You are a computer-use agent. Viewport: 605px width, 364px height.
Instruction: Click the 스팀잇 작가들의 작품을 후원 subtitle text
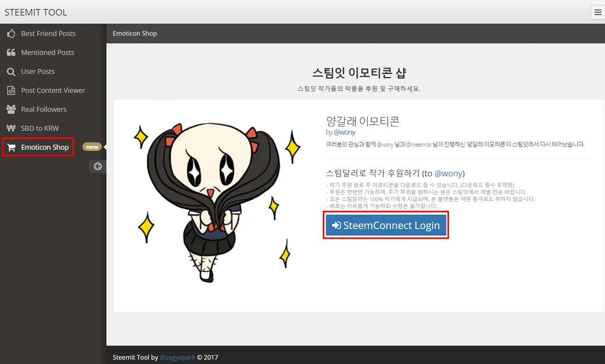(359, 89)
